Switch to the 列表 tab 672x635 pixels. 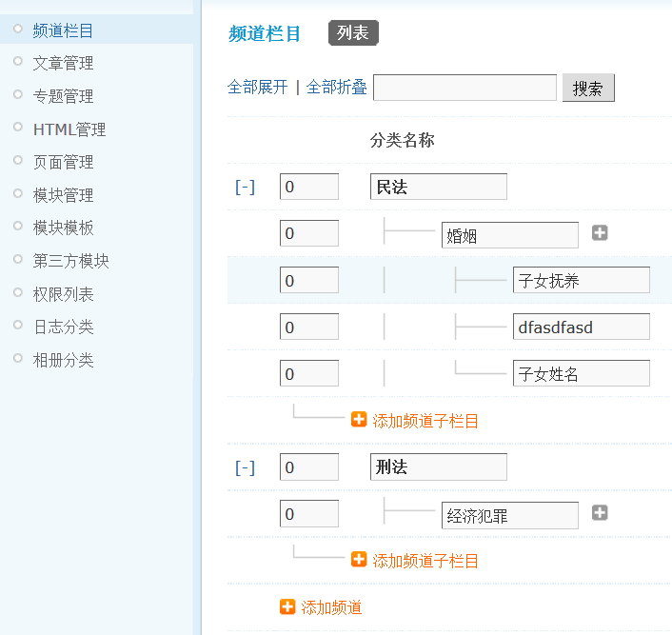(353, 33)
